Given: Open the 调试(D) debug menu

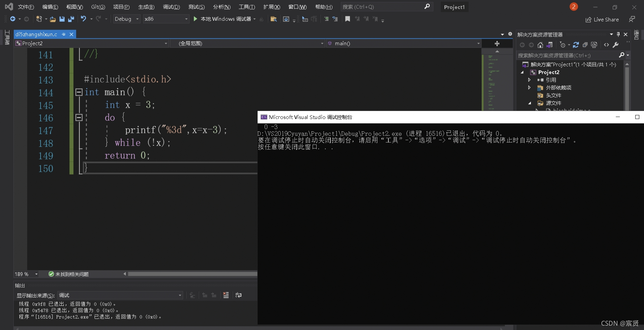Looking at the screenshot, I should [x=171, y=7].
